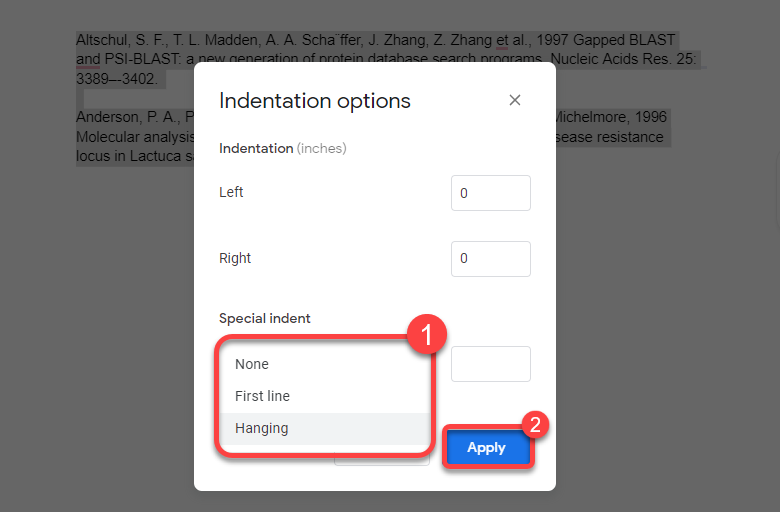Click the Right indentation input field
This screenshot has width=780, height=512.
coord(490,259)
